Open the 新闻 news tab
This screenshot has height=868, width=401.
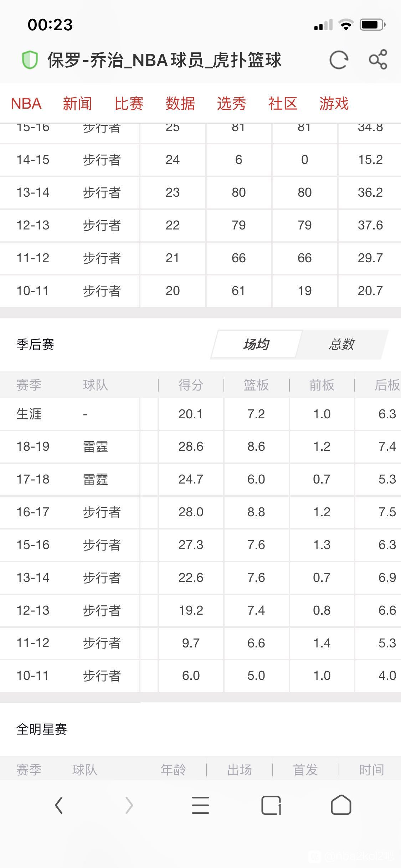click(77, 104)
